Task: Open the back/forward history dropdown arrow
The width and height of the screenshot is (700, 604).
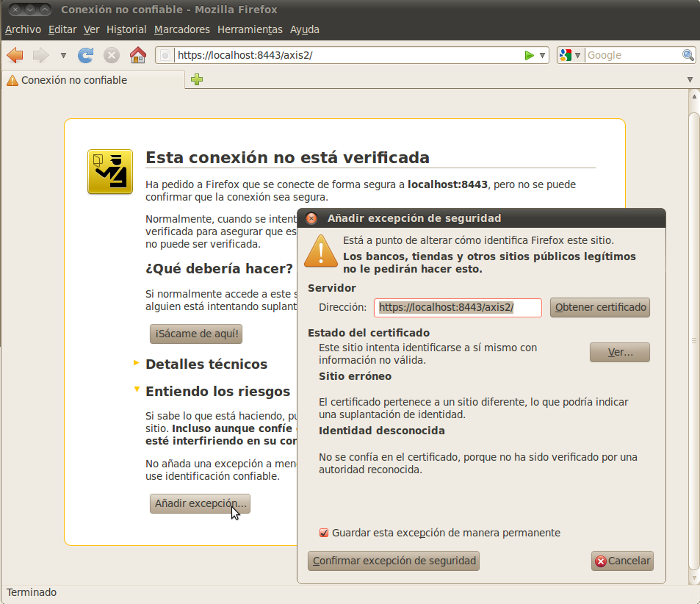Action: (x=63, y=55)
